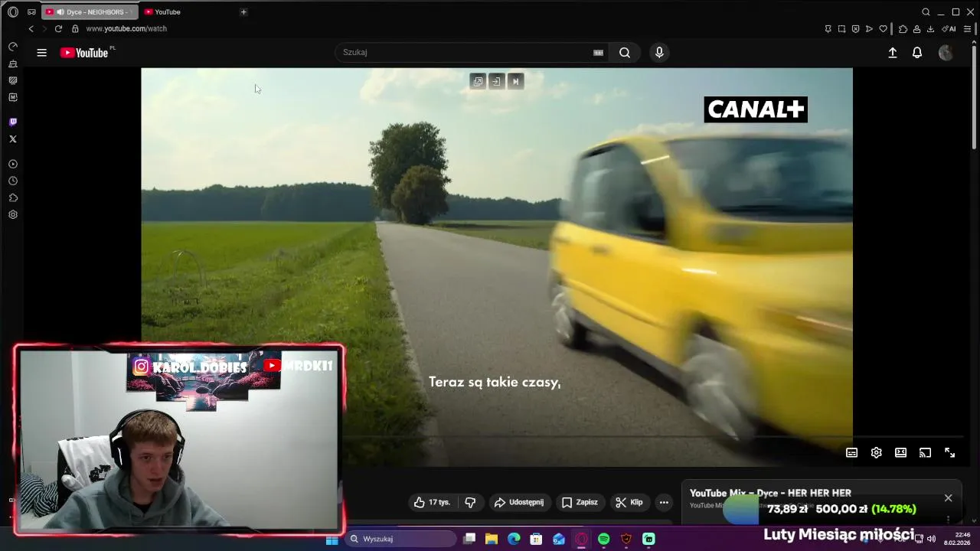The image size is (980, 551).
Task: Open YouTube notifications bell
Action: (917, 53)
